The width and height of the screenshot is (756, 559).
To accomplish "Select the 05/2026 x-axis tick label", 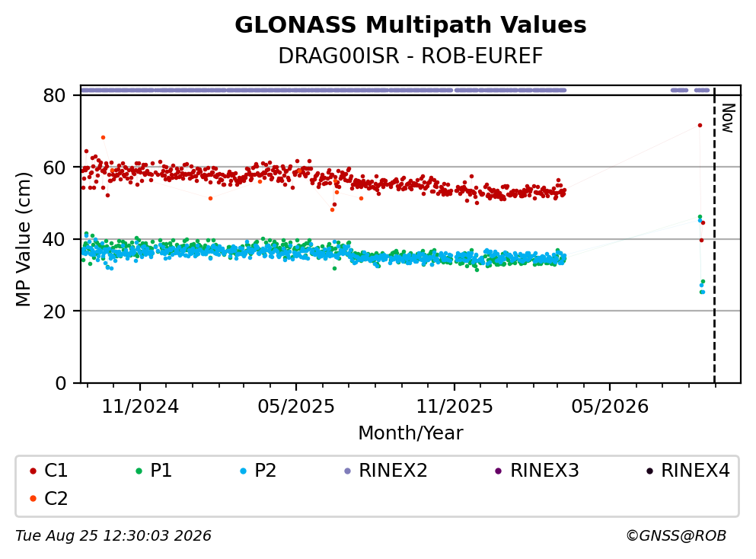I will (610, 407).
